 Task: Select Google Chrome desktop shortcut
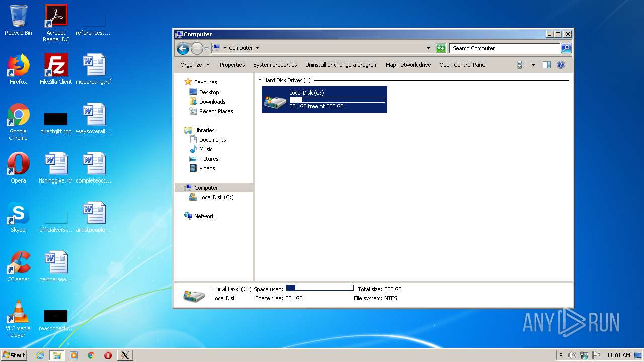(x=18, y=122)
